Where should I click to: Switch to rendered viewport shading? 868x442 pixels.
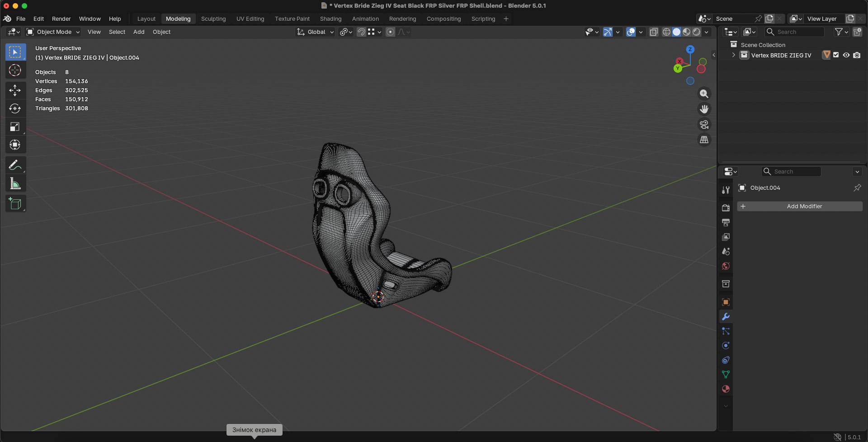pyautogui.click(x=697, y=32)
